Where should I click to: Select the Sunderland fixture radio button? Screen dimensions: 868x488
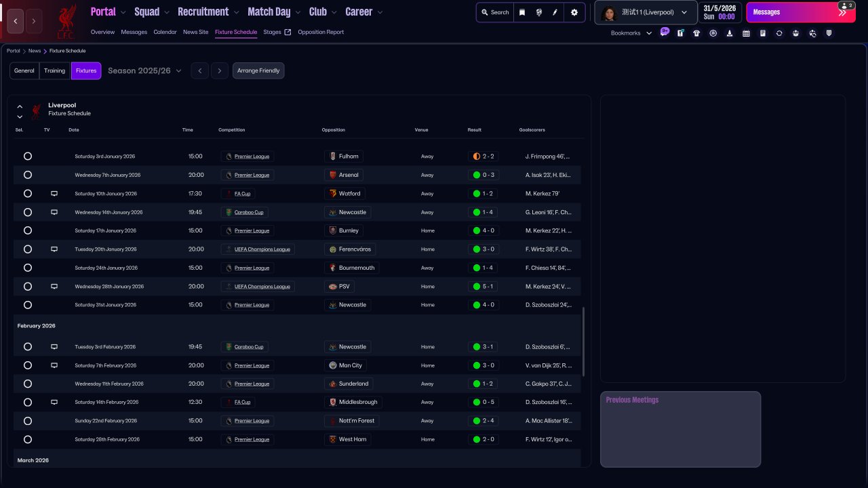coord(28,384)
